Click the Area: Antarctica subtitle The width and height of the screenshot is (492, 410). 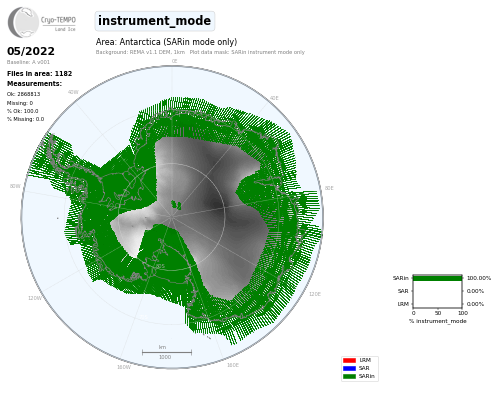coord(166,42)
